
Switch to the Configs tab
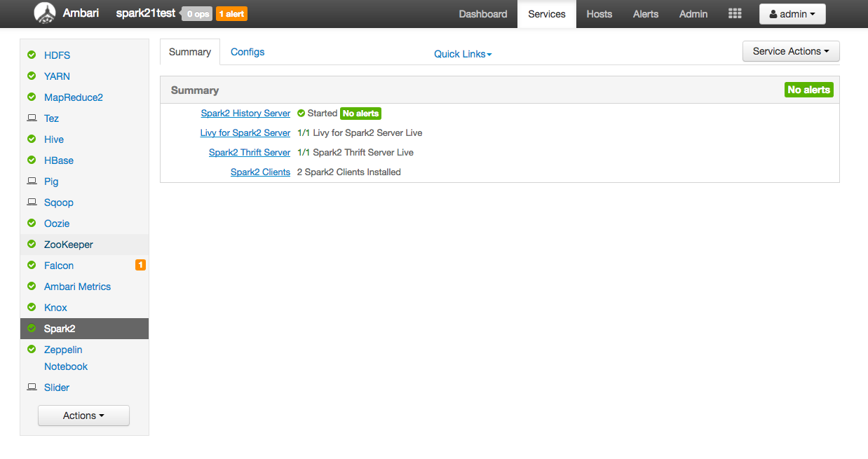pyautogui.click(x=247, y=51)
